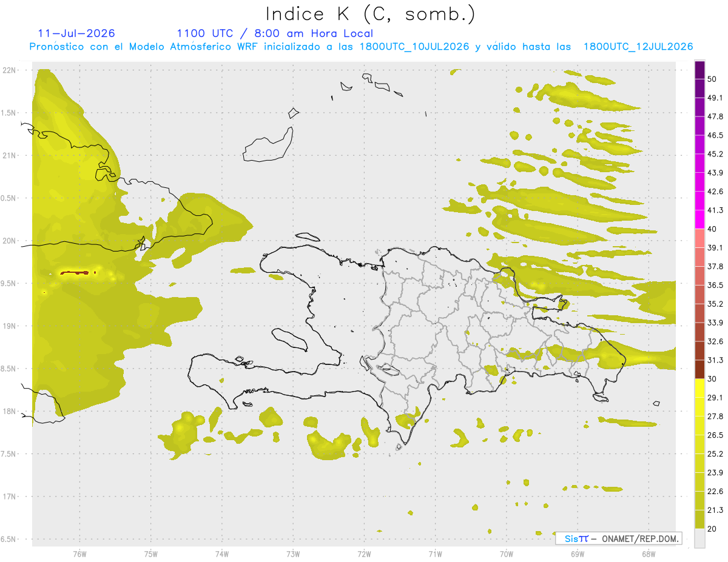The image size is (728, 562).
Task: Click the legend value 30
Action: coord(713,379)
